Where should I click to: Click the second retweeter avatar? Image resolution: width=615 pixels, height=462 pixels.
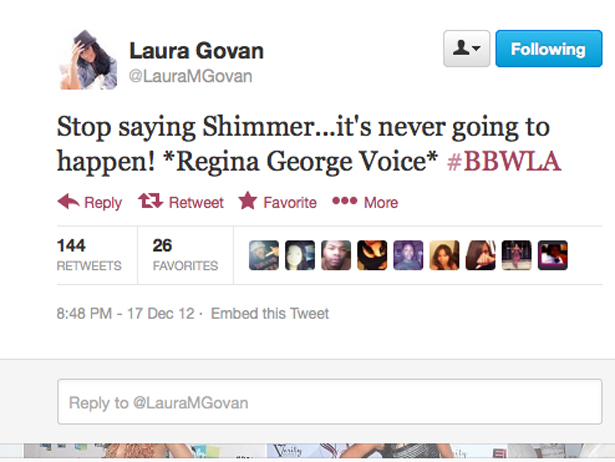pyautogui.click(x=300, y=255)
